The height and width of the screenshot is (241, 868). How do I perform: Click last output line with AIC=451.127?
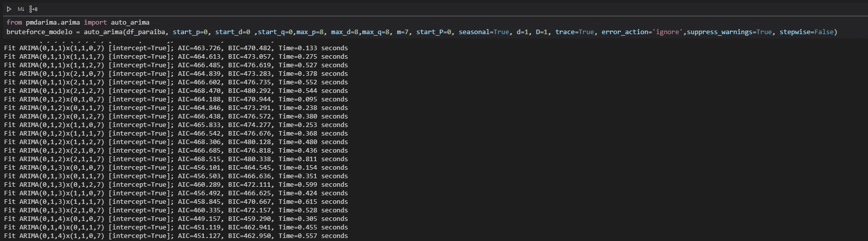point(176,235)
